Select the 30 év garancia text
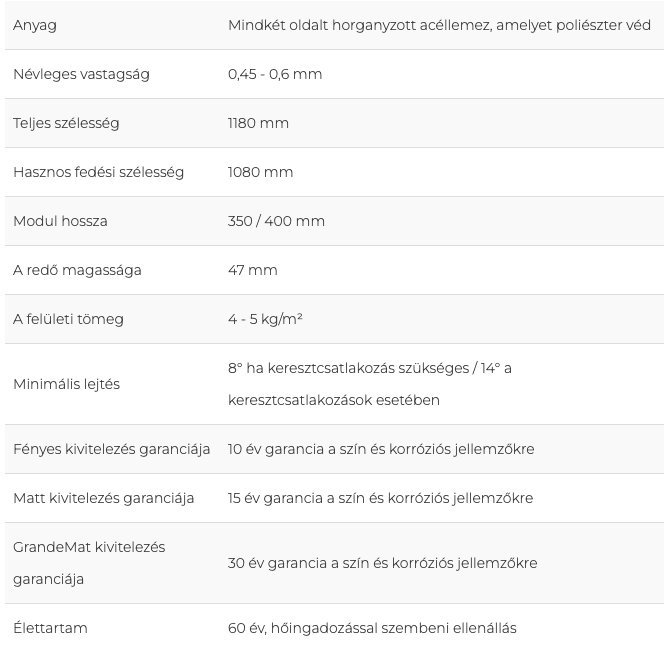This screenshot has height=650, width=664. pos(277,563)
